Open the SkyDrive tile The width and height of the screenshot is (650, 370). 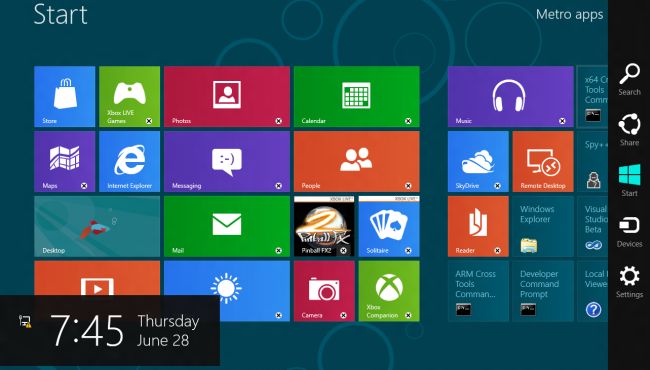(478, 162)
